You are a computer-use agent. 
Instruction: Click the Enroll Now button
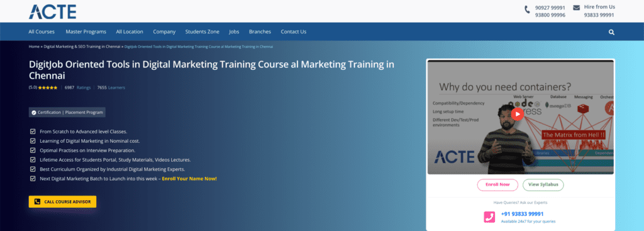[x=497, y=184]
